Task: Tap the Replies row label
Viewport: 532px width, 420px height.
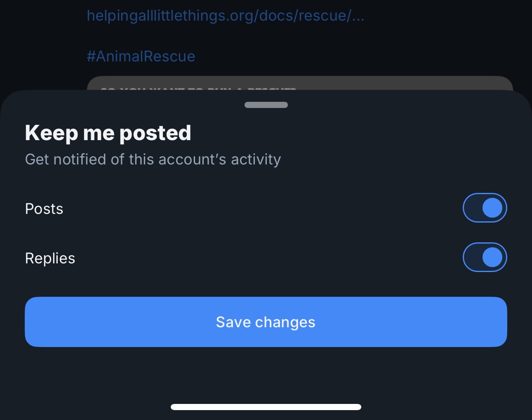Action: pyautogui.click(x=50, y=258)
